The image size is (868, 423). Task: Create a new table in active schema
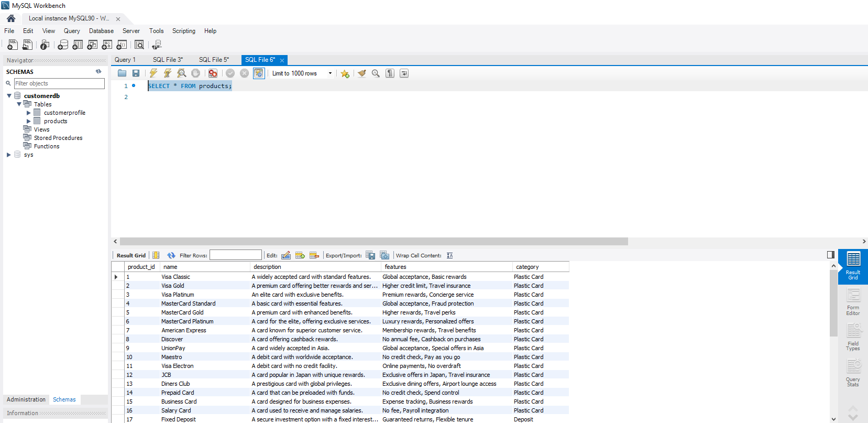coord(78,45)
